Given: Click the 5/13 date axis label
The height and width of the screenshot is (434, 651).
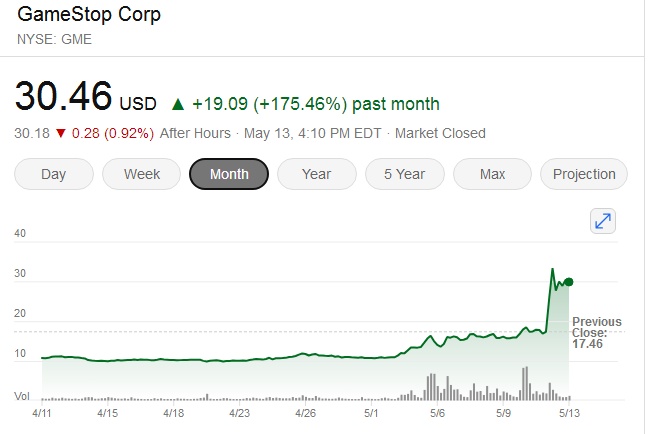Looking at the screenshot, I should [x=568, y=412].
